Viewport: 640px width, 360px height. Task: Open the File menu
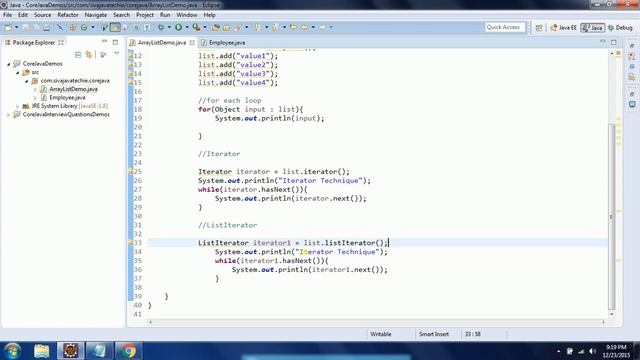click(x=7, y=15)
